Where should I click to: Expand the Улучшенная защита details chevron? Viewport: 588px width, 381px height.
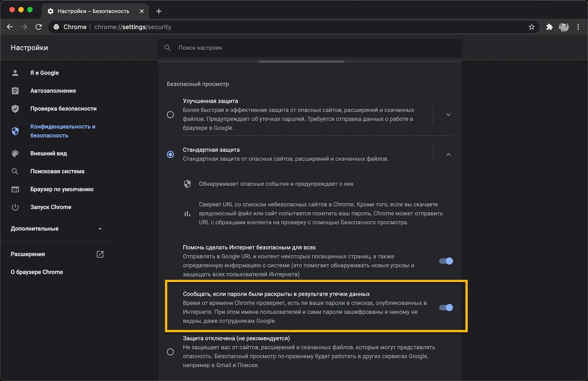tap(448, 115)
